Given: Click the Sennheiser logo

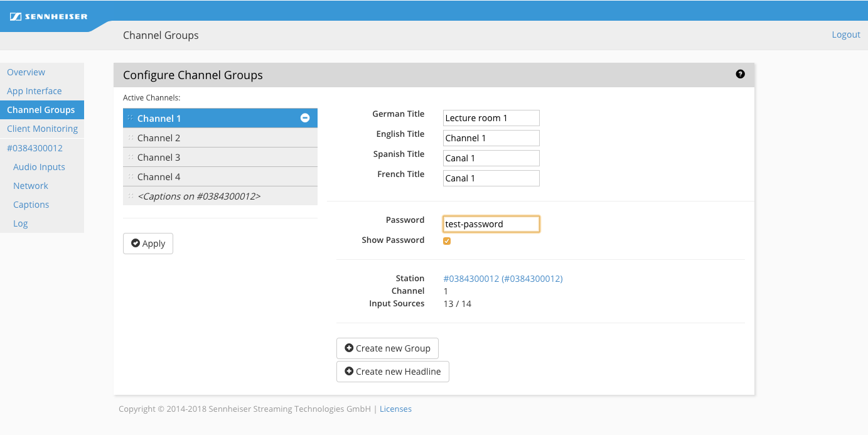Looking at the screenshot, I should point(48,17).
